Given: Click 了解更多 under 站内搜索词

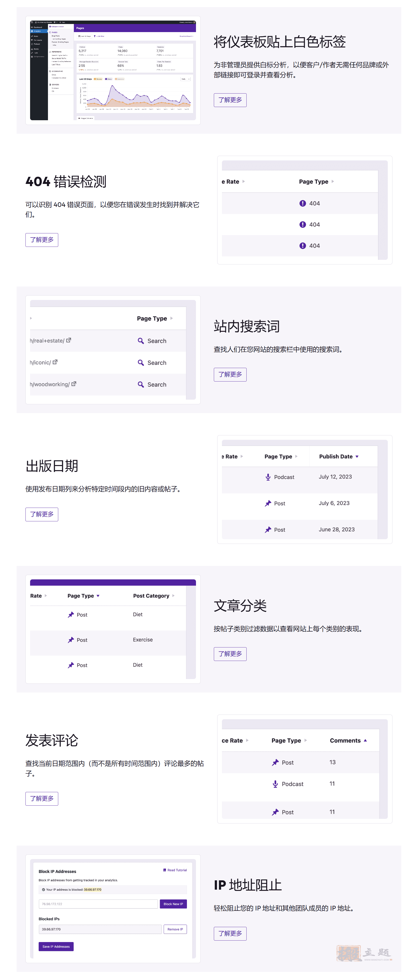Looking at the screenshot, I should 230,375.
